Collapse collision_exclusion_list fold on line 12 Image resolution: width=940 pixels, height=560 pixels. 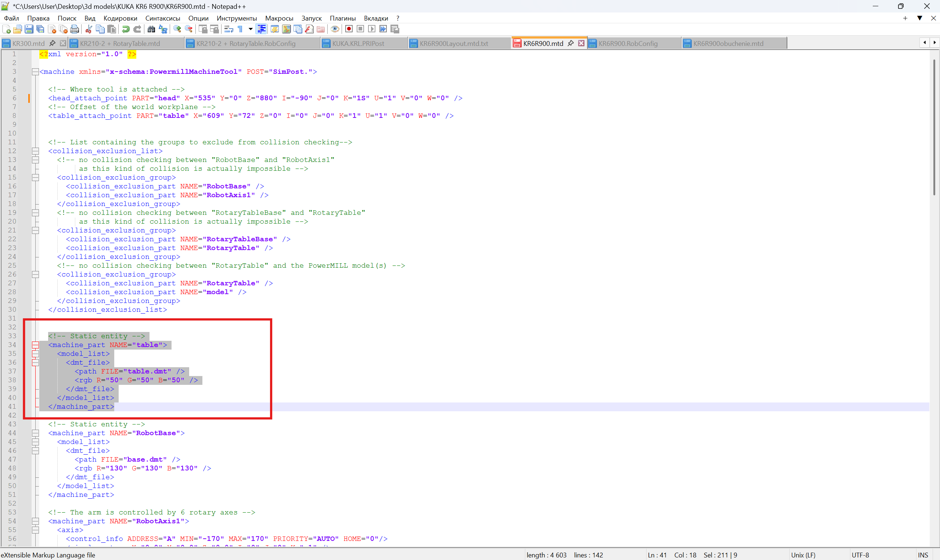[35, 151]
